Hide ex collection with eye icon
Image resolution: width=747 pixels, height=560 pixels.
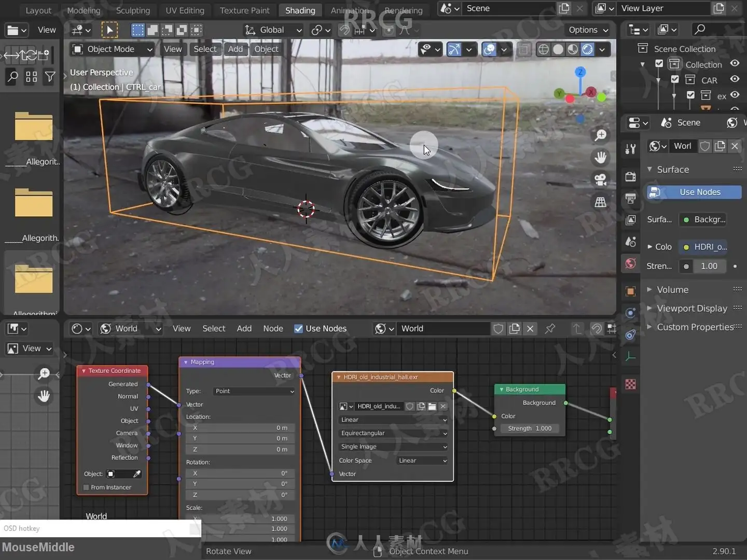[735, 94]
